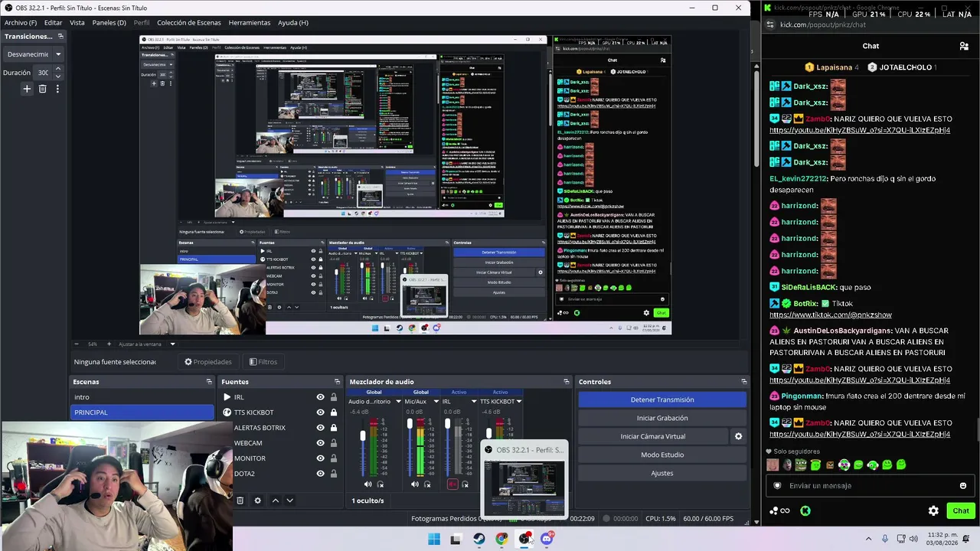The width and height of the screenshot is (980, 551).
Task: Click Iniciar Cámara Virtual button
Action: click(653, 436)
